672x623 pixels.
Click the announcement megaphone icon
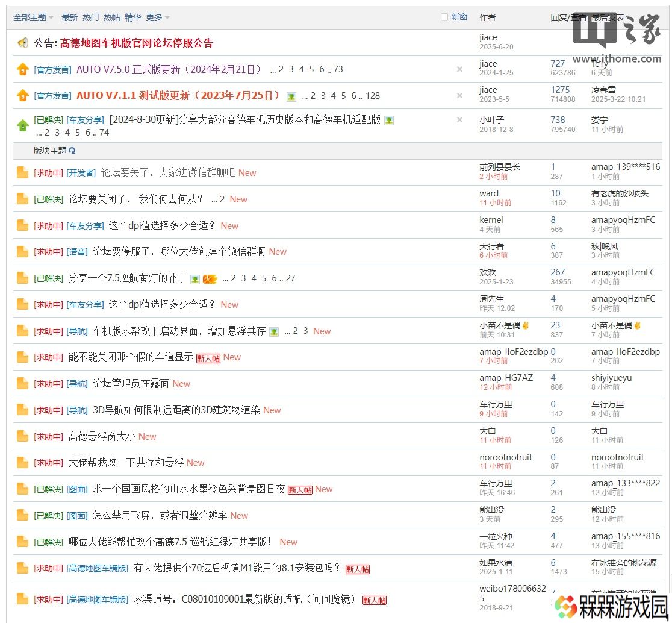23,43
